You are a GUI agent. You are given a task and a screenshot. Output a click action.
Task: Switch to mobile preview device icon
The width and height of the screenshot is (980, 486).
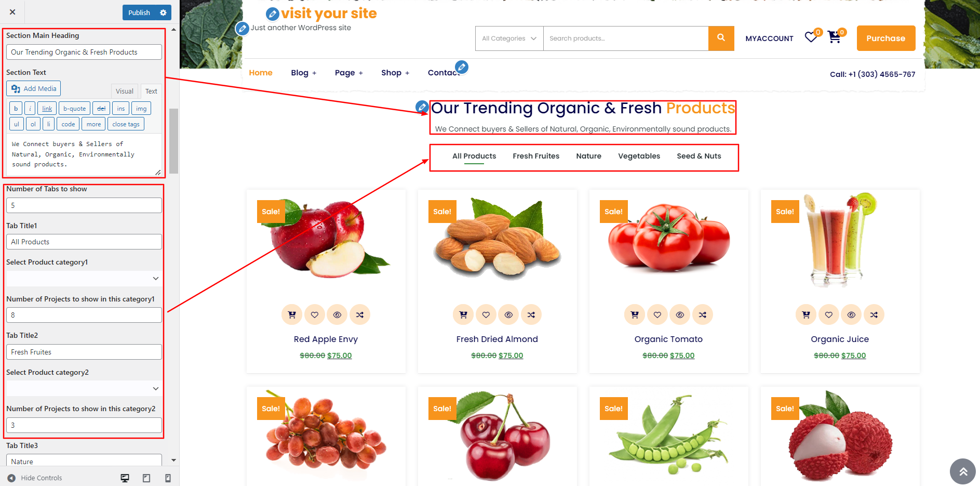click(x=168, y=478)
